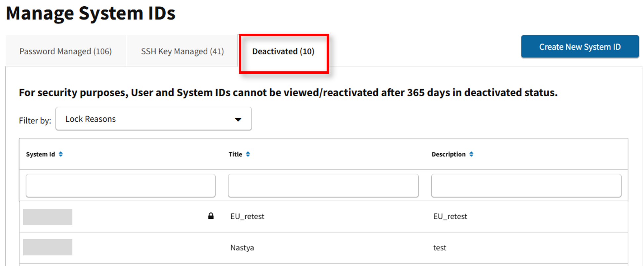Click the lock icon in EU_retest row
This screenshot has width=644, height=266.
pos(211,216)
